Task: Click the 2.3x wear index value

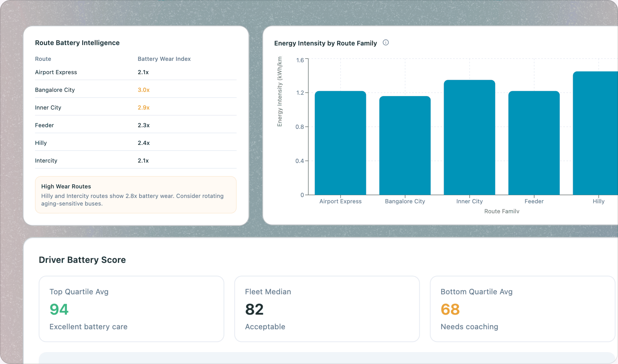Action: pyautogui.click(x=144, y=125)
